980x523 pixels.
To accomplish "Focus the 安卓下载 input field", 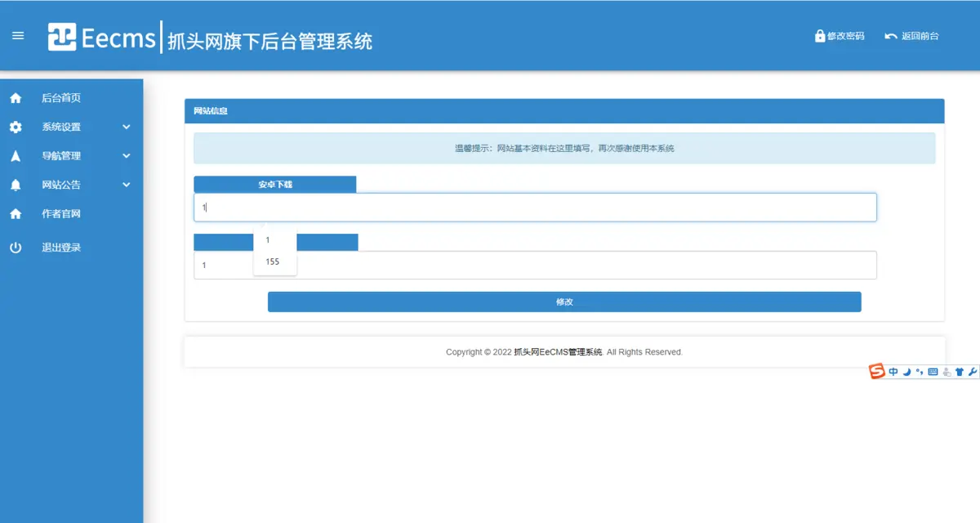I will coord(535,208).
